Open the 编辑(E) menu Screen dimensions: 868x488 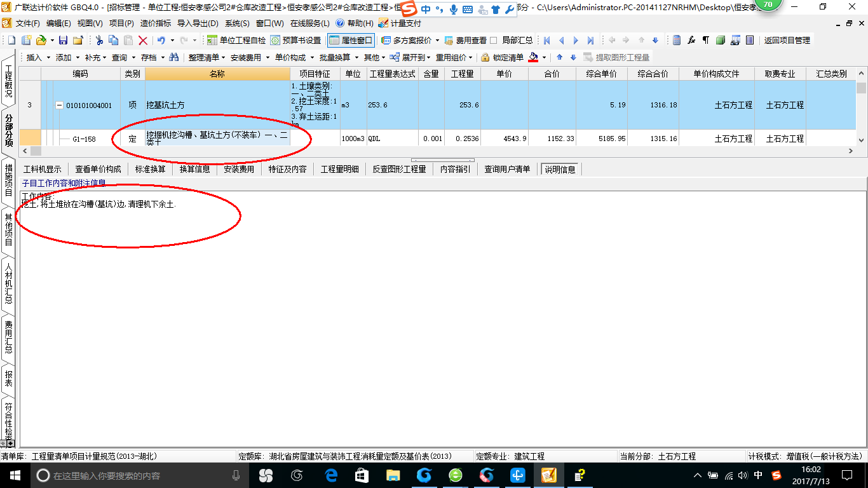(58, 23)
